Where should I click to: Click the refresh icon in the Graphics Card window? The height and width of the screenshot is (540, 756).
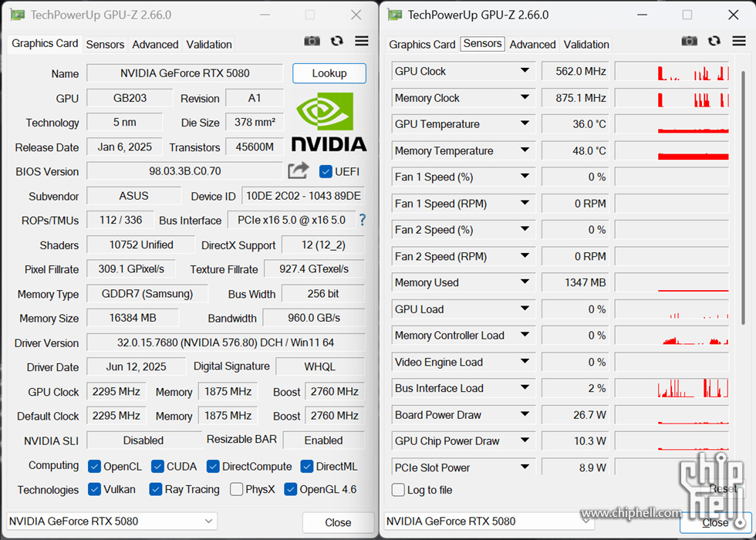pyautogui.click(x=337, y=41)
